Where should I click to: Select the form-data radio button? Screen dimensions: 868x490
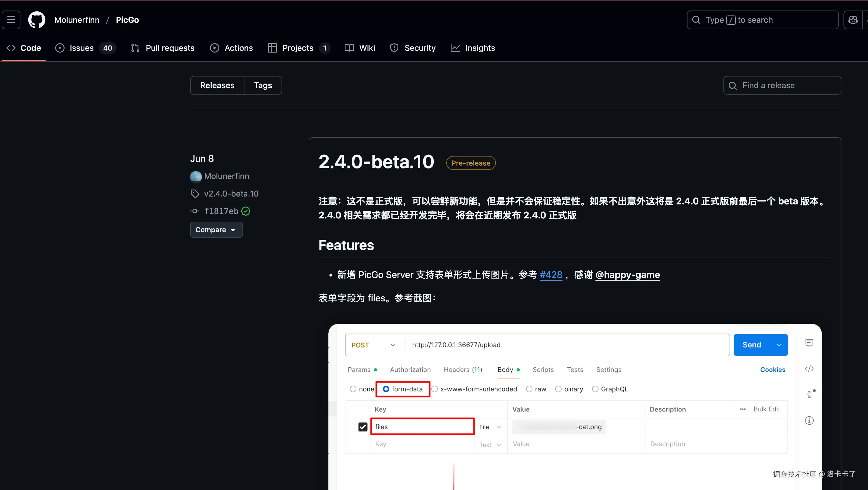tap(386, 389)
